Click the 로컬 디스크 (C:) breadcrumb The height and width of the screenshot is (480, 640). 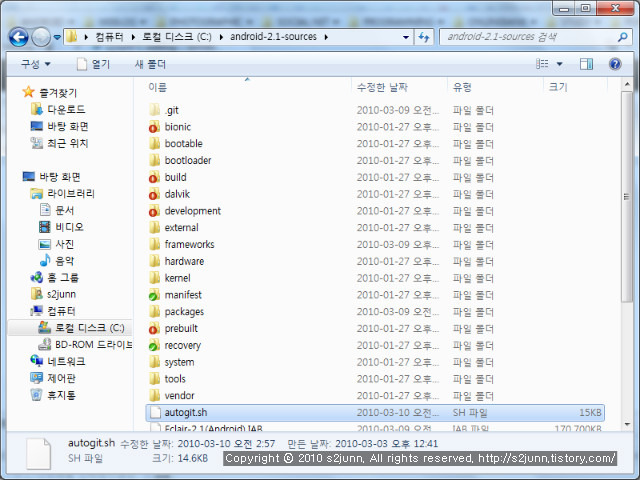[177, 37]
